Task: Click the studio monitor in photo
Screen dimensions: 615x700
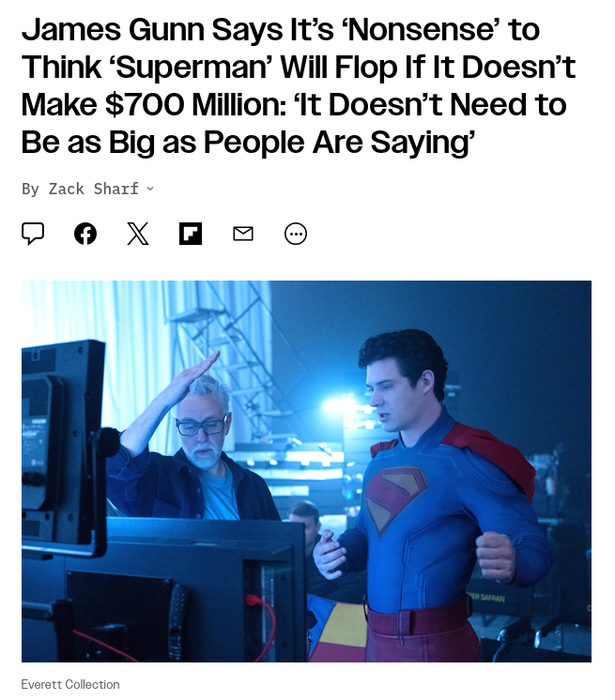Action: (x=64, y=447)
